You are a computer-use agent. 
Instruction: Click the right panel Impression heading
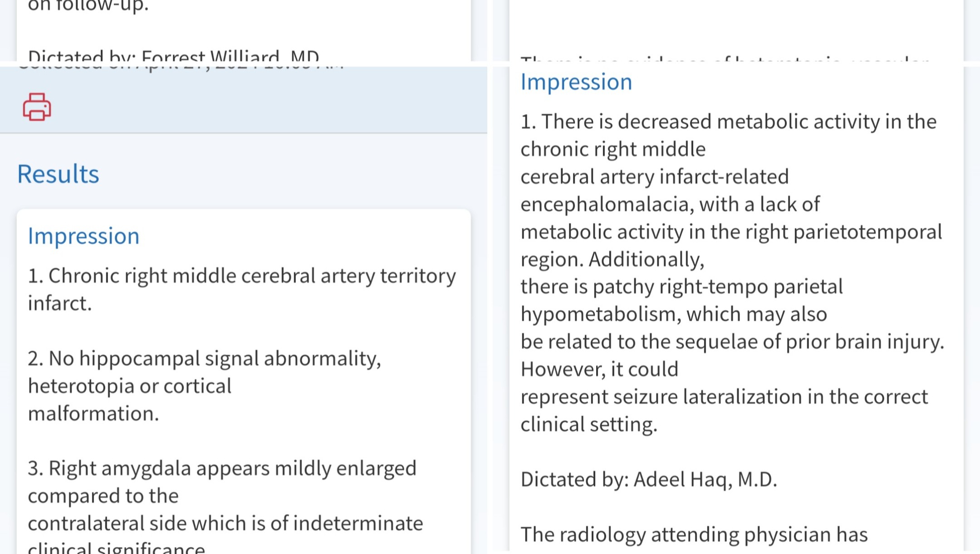pyautogui.click(x=576, y=82)
